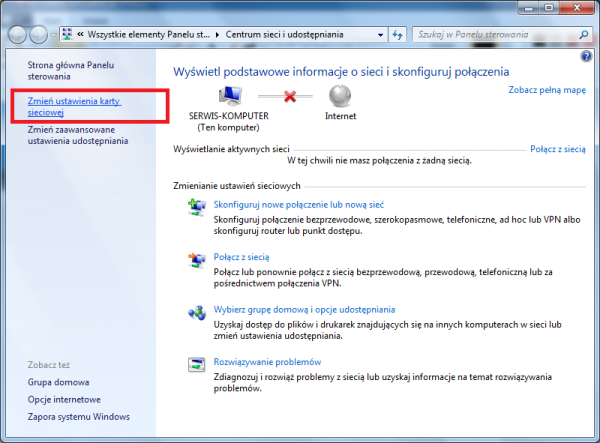Click the troubleshooting icon beside 'Rozwiązywanie problemów'
Screen dimensions: 600x443
click(x=197, y=364)
